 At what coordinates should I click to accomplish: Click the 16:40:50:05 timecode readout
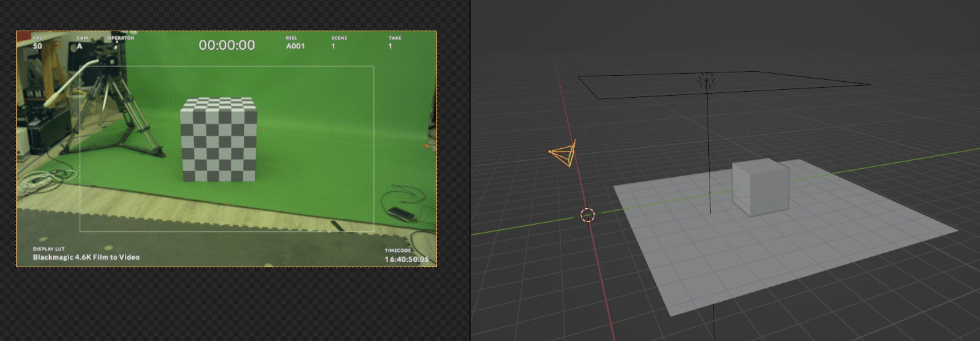[407, 259]
